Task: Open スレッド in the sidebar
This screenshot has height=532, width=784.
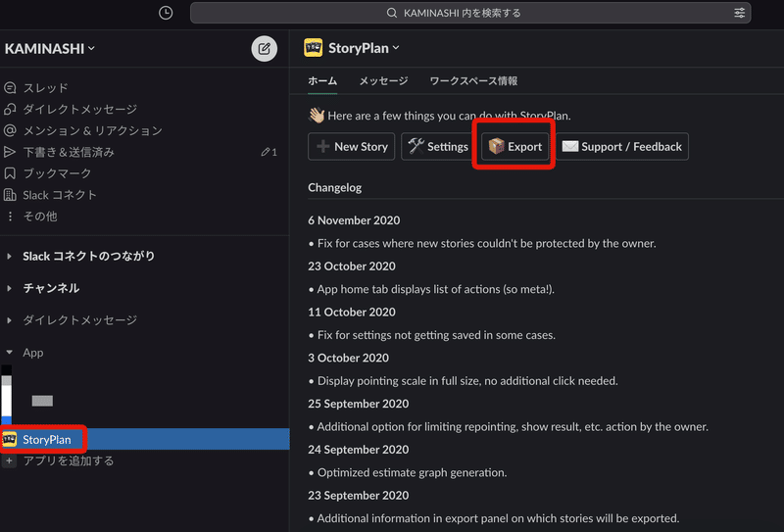Action: [x=45, y=88]
